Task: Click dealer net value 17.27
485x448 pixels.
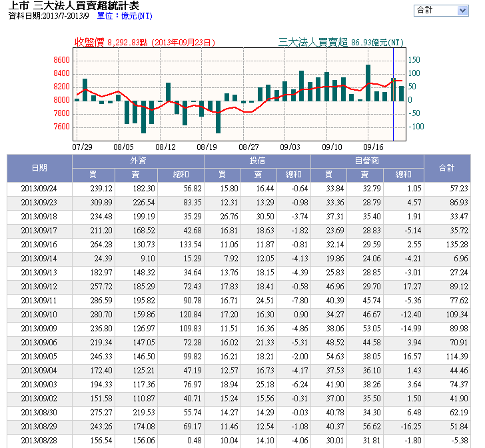Action: click(412, 287)
